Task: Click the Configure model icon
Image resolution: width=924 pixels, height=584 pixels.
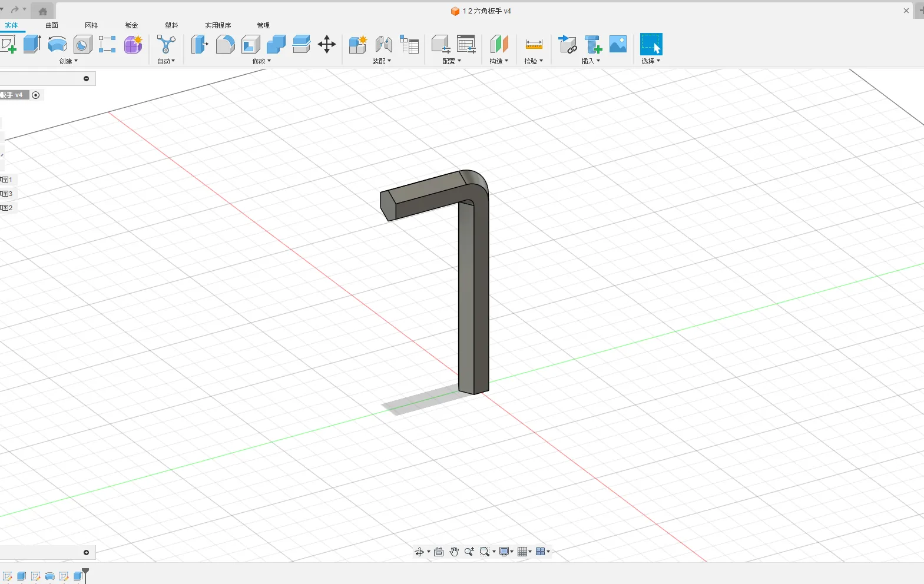Action: coord(441,44)
